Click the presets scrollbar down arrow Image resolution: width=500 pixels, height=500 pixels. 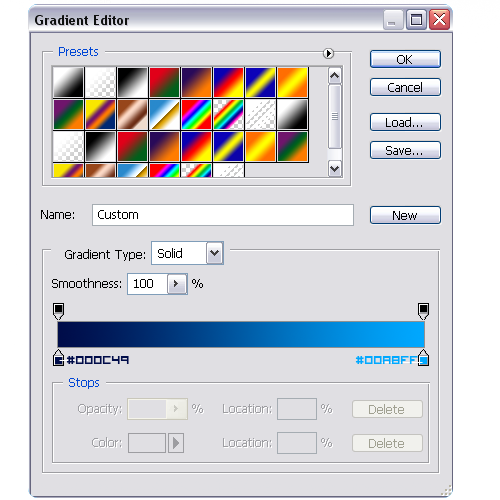point(334,169)
